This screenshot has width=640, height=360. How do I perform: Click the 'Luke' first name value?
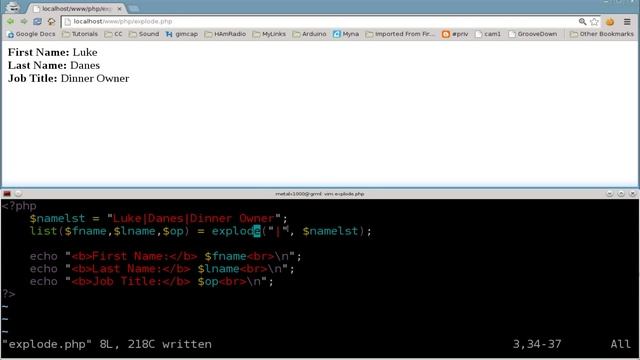(85, 52)
